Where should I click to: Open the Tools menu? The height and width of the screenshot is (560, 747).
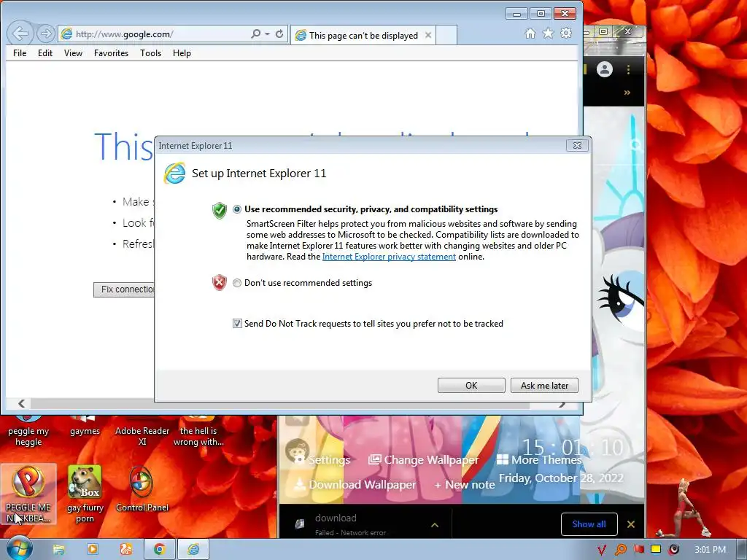coord(150,52)
